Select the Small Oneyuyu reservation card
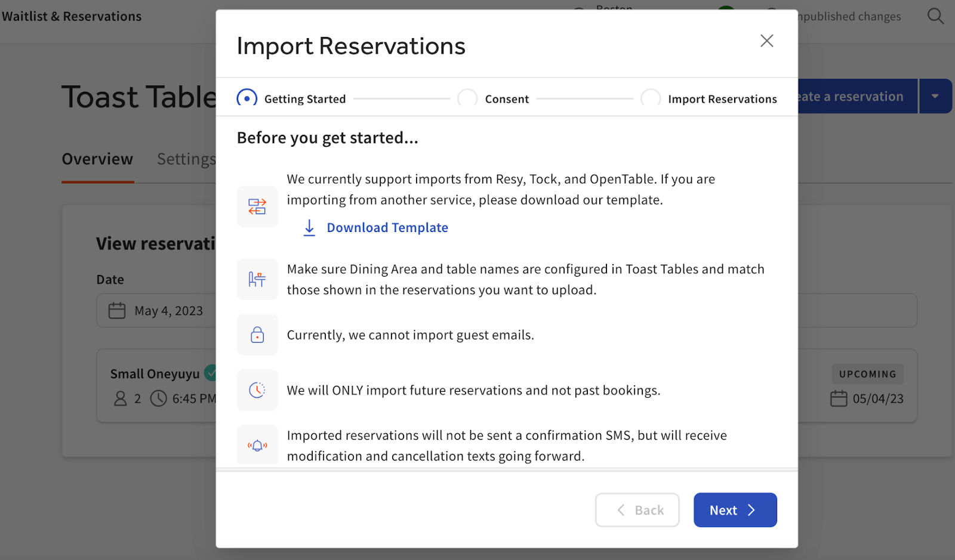955x560 pixels. (x=155, y=385)
